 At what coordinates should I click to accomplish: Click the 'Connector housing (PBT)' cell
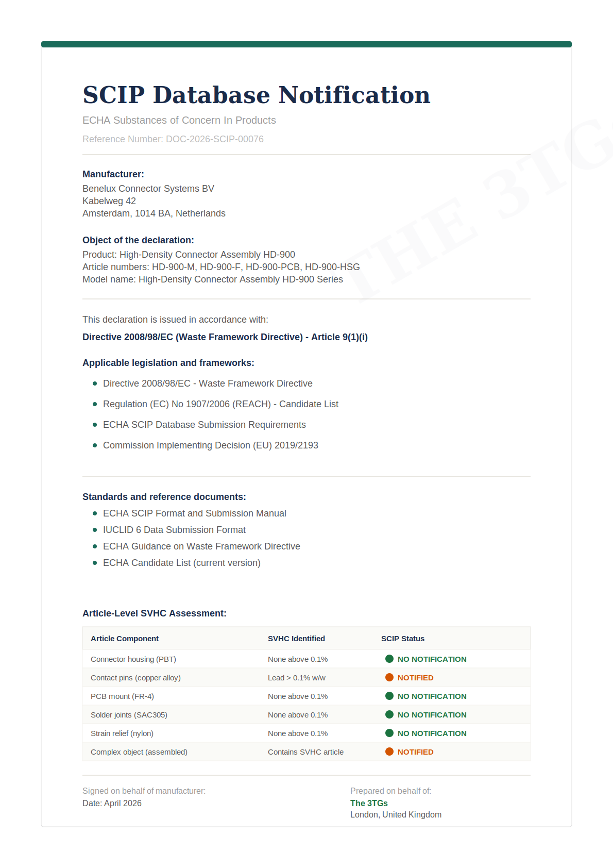click(x=133, y=659)
